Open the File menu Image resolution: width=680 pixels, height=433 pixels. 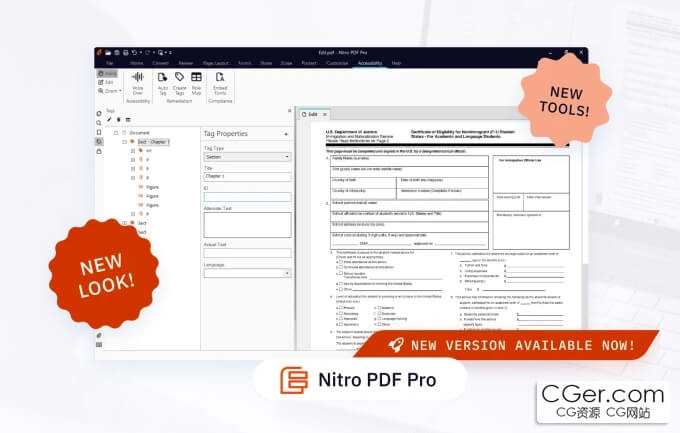[x=110, y=63]
